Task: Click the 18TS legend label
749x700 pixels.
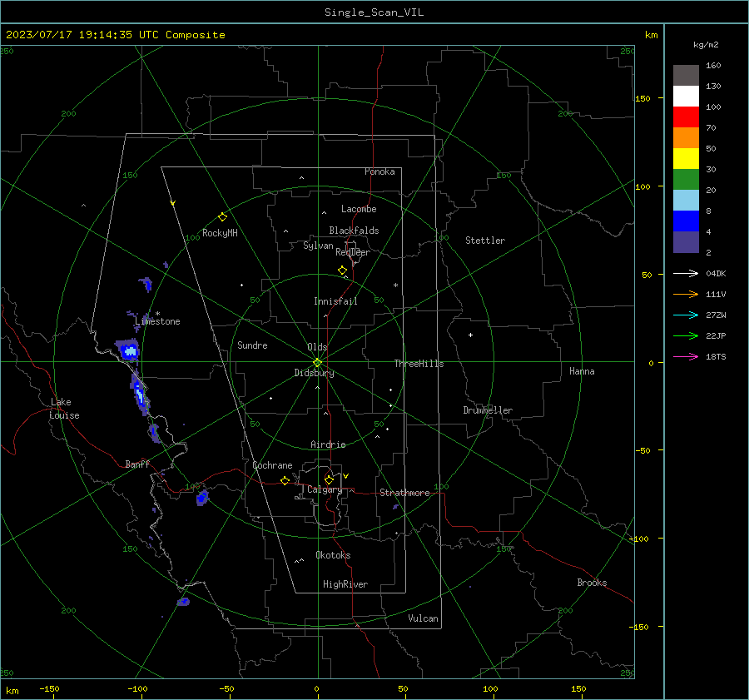Action: click(x=716, y=357)
